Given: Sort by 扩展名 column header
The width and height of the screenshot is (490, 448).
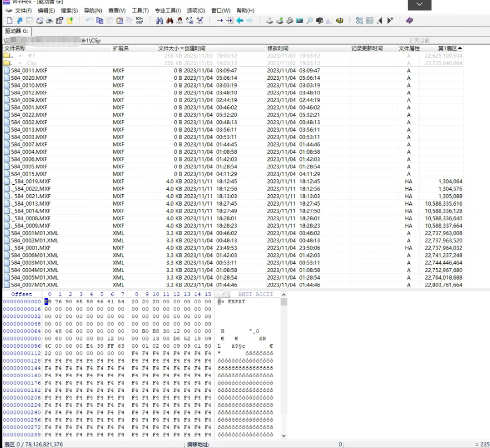Looking at the screenshot, I should coord(134,48).
